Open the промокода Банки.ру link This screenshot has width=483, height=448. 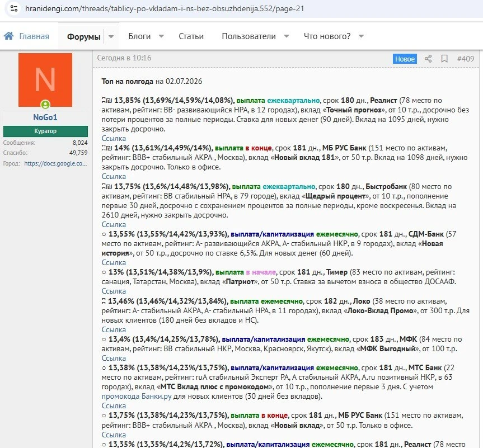pyautogui.click(x=137, y=397)
